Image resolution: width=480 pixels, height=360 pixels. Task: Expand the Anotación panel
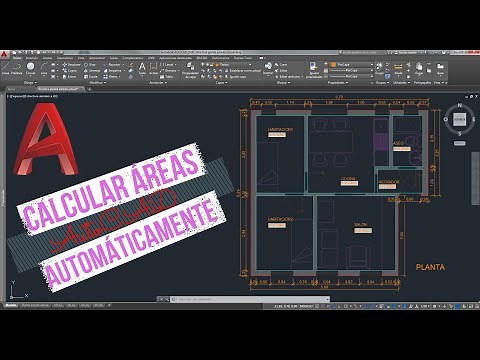coord(158,82)
